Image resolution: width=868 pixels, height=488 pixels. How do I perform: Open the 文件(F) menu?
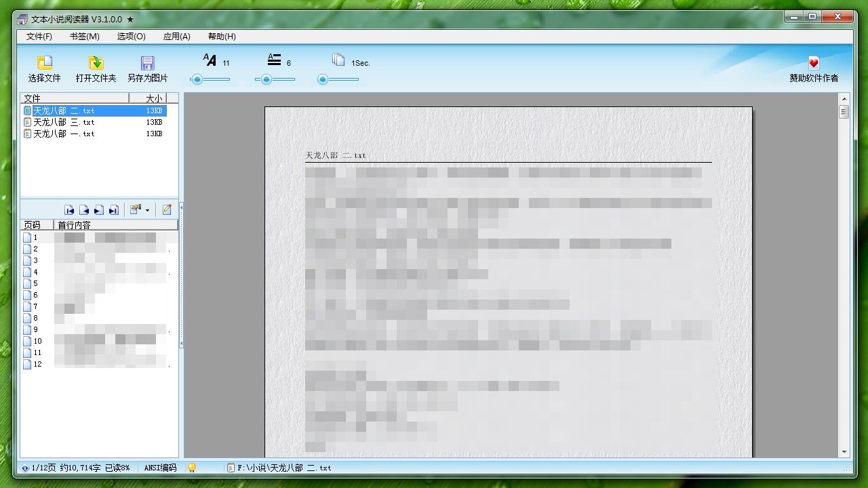point(39,37)
